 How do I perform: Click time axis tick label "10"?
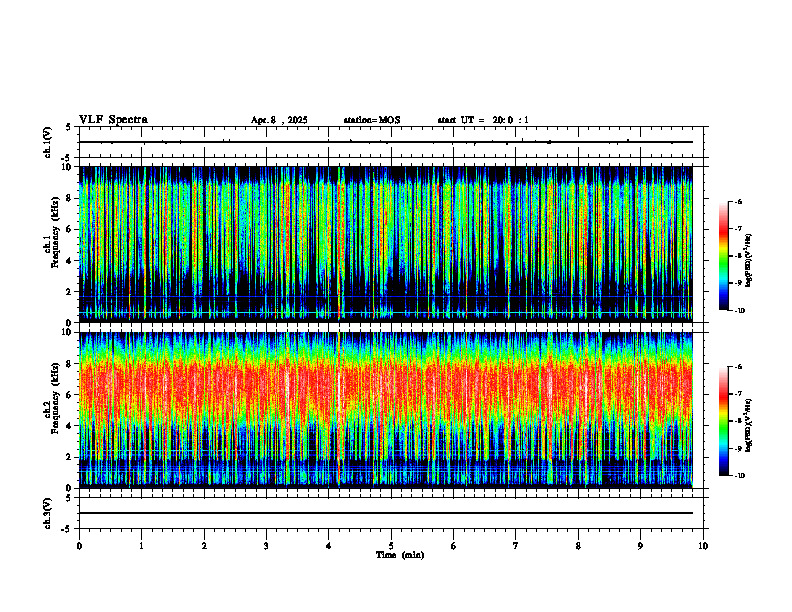pos(703,546)
